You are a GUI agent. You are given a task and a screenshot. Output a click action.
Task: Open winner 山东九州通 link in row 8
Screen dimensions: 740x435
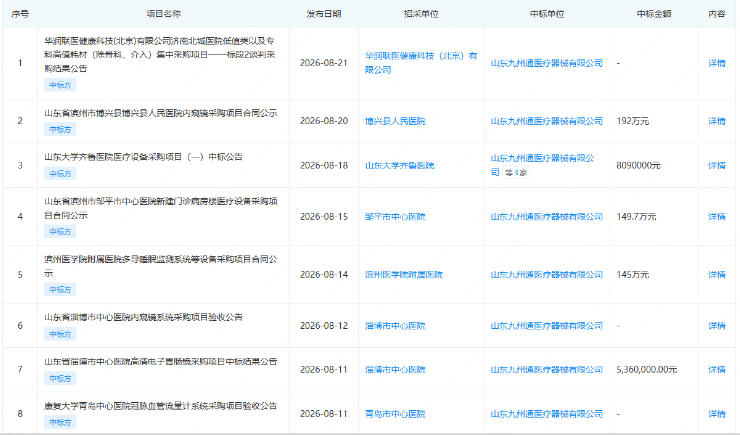click(547, 414)
